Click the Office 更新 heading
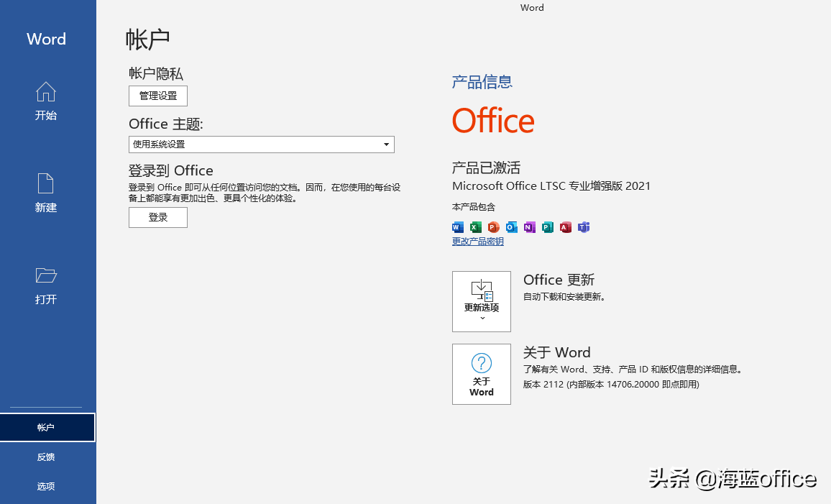 point(559,280)
